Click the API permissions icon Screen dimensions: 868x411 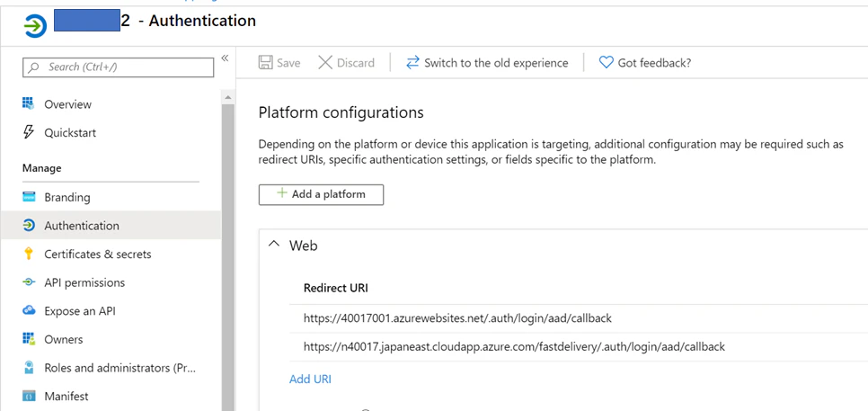(x=28, y=281)
